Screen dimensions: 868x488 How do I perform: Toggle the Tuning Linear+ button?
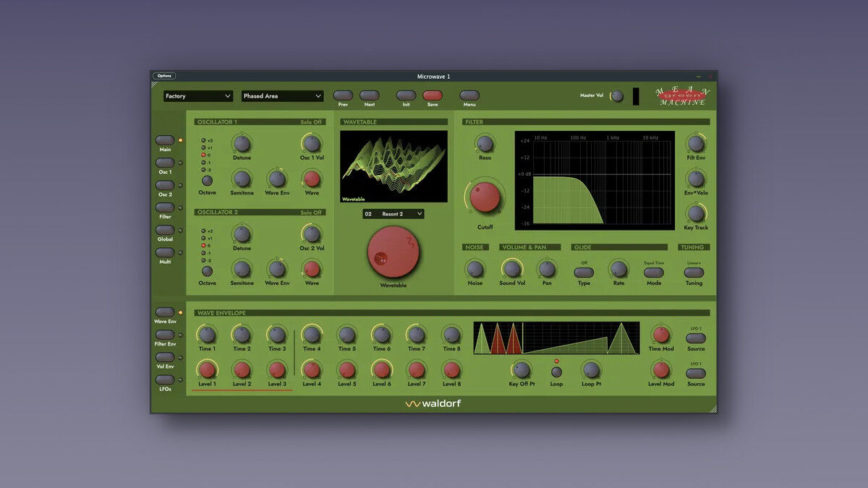[694, 273]
